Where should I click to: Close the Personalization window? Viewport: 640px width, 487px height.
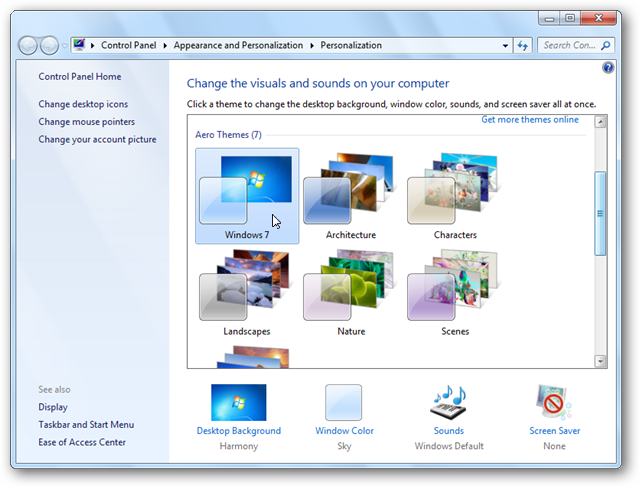[598, 18]
